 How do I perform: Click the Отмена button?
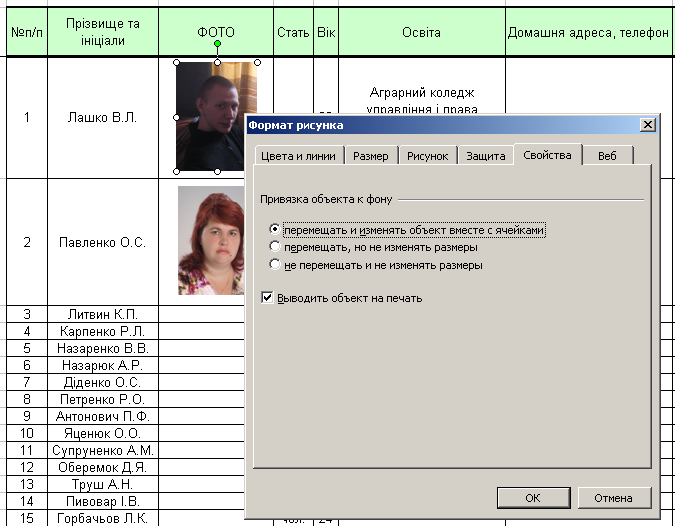pos(613,498)
